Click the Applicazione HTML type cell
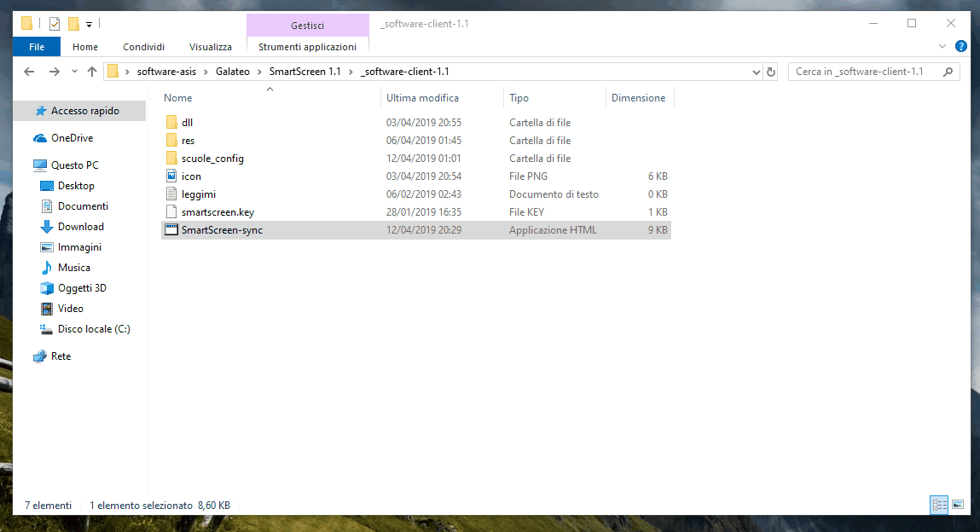The width and height of the screenshot is (980, 532). click(554, 230)
